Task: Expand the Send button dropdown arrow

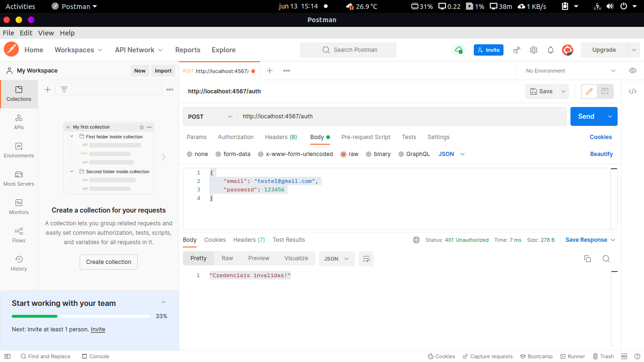Action: [x=610, y=116]
